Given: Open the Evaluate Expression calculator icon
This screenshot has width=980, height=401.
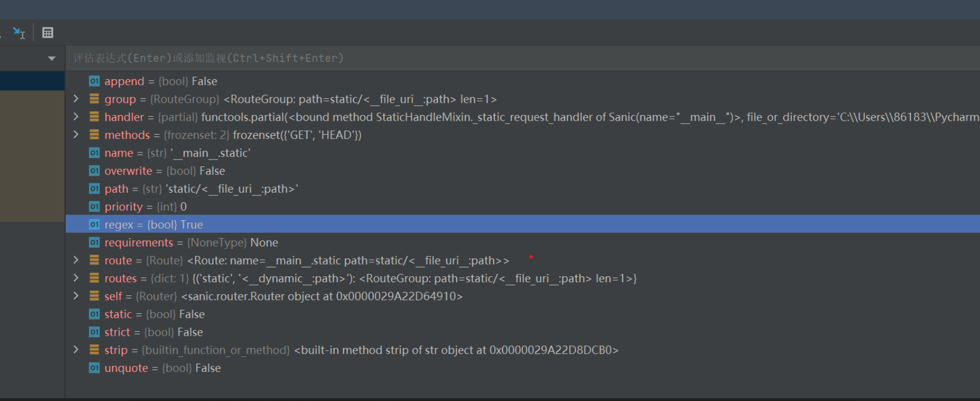Looking at the screenshot, I should (48, 33).
